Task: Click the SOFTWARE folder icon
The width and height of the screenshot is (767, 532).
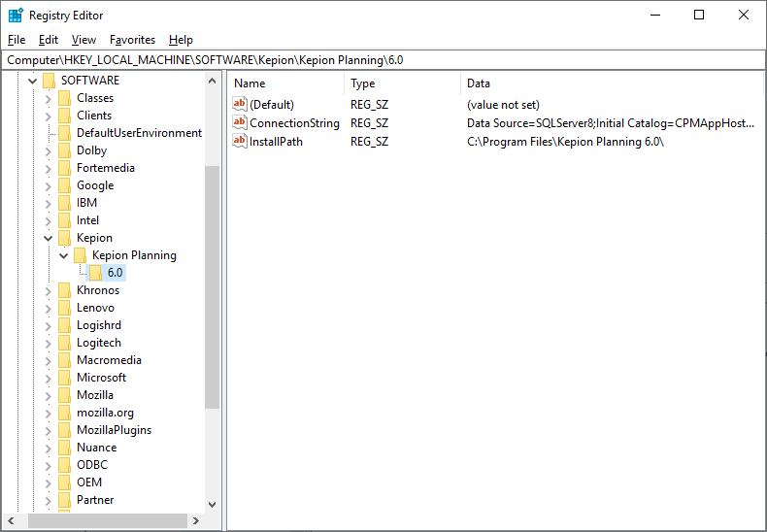Action: 49,81
